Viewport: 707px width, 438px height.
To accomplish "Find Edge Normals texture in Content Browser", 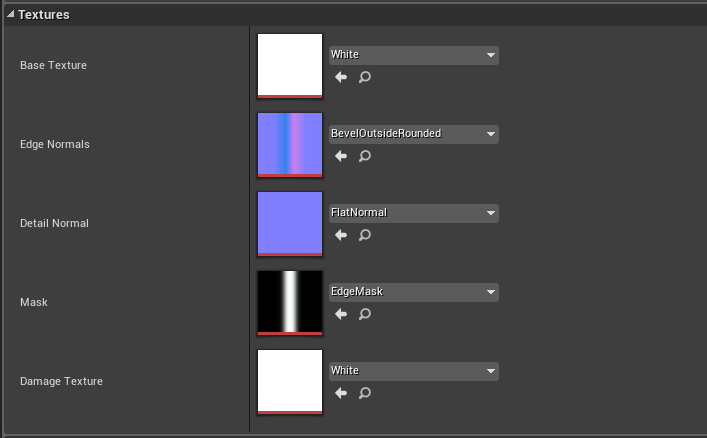I will [365, 156].
